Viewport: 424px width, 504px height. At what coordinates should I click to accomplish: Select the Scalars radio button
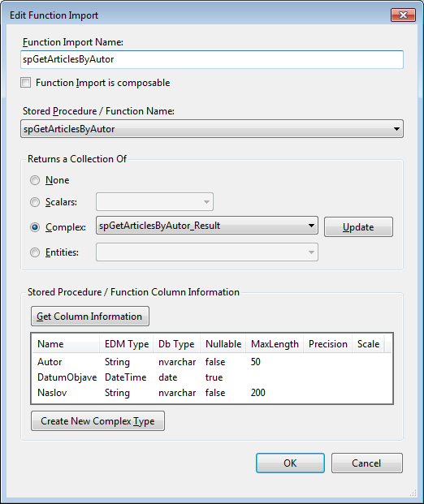[x=35, y=202]
